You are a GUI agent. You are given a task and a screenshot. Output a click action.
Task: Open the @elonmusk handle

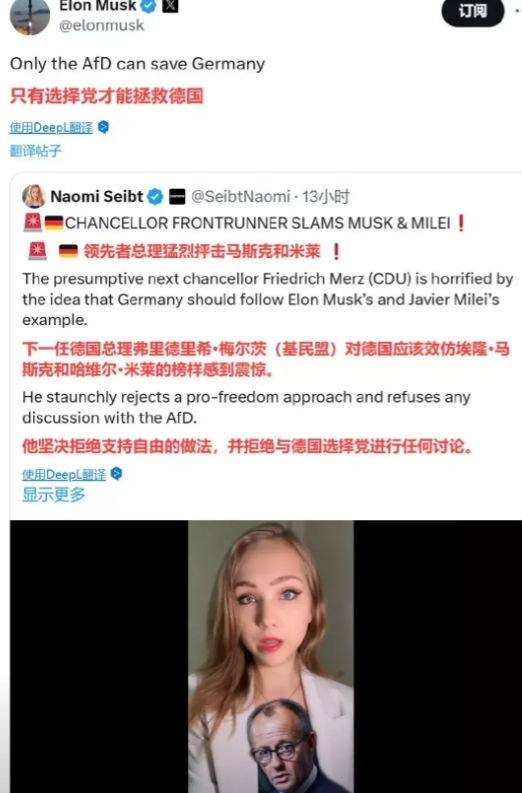click(x=102, y=25)
